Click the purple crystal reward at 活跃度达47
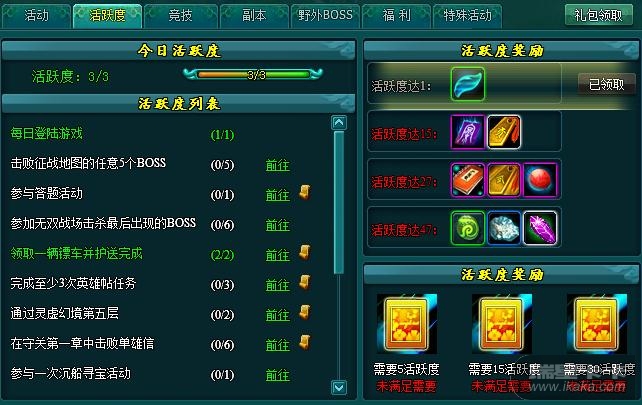This screenshot has height=405, width=642. [x=540, y=228]
